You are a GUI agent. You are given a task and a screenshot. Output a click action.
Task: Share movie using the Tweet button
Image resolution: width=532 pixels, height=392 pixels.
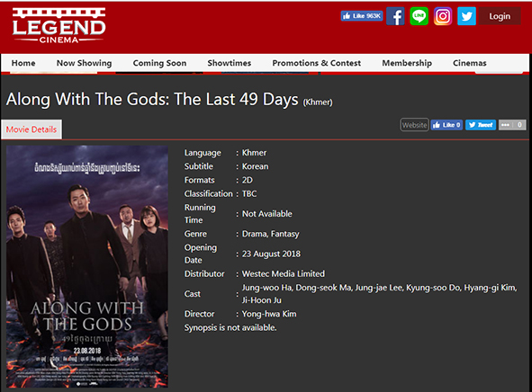click(481, 125)
